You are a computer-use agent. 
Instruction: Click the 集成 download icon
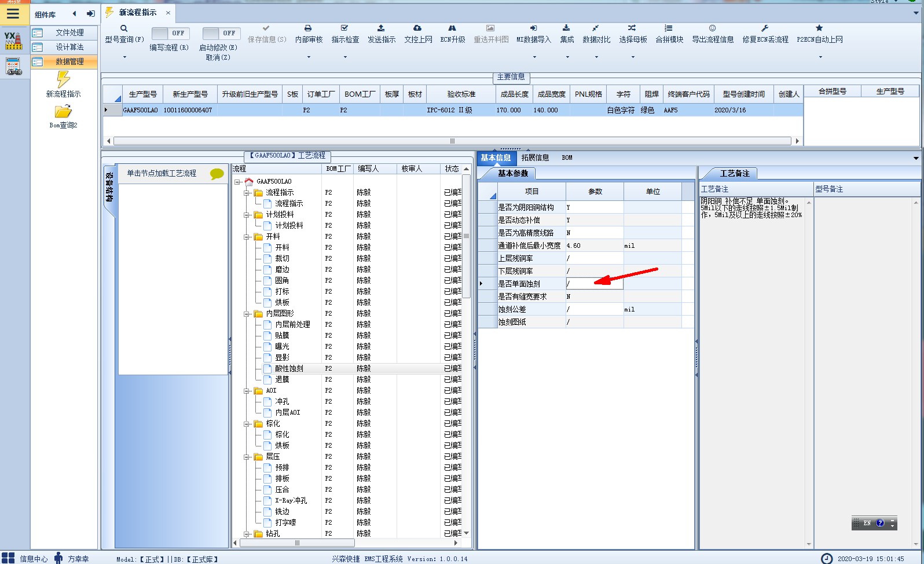coord(566,28)
